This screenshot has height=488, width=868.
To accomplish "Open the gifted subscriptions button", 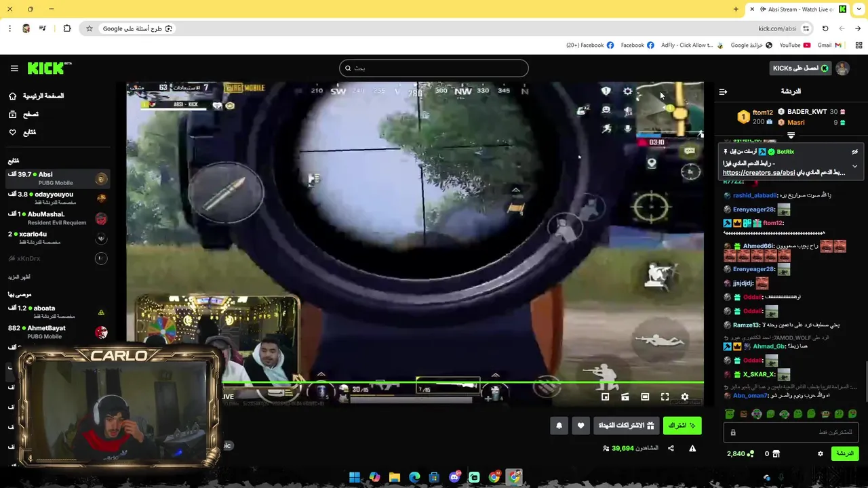I will coord(626,425).
